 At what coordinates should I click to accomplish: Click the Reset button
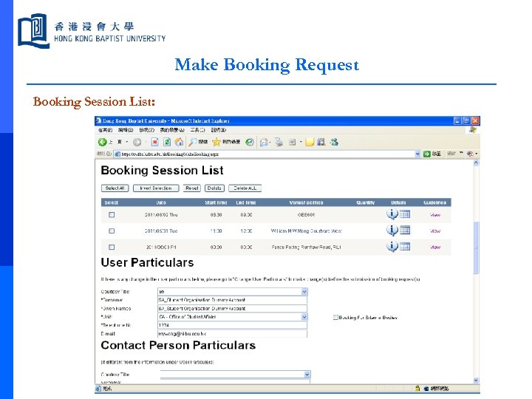coord(192,188)
